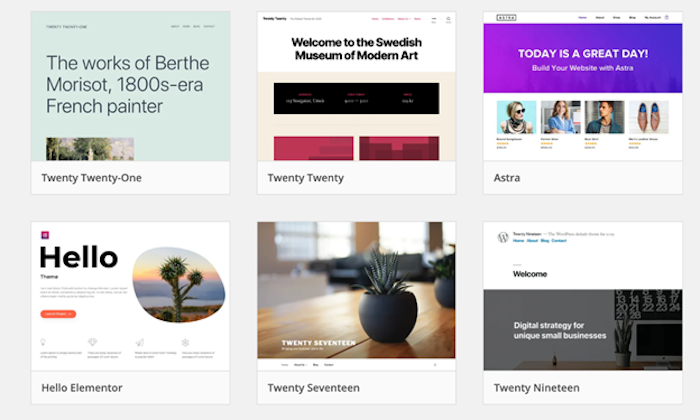Click the Twenty Twenty museum preview thumbnail

(356, 86)
